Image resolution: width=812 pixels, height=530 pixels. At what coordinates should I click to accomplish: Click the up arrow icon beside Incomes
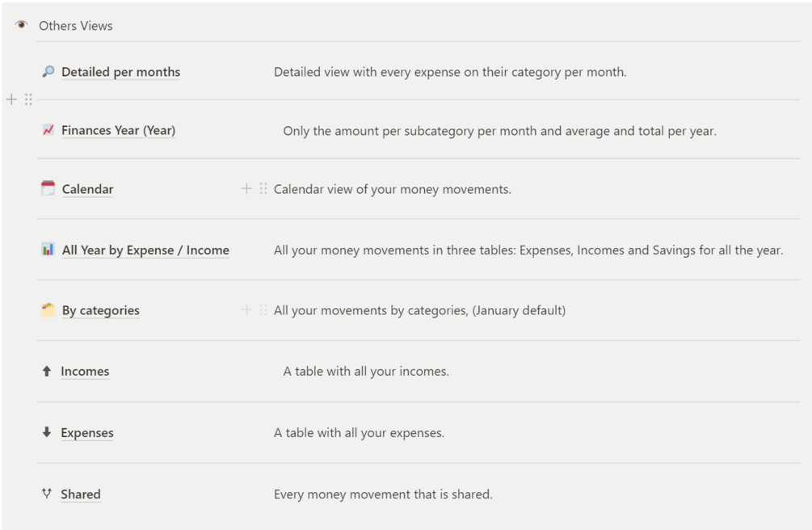click(47, 372)
